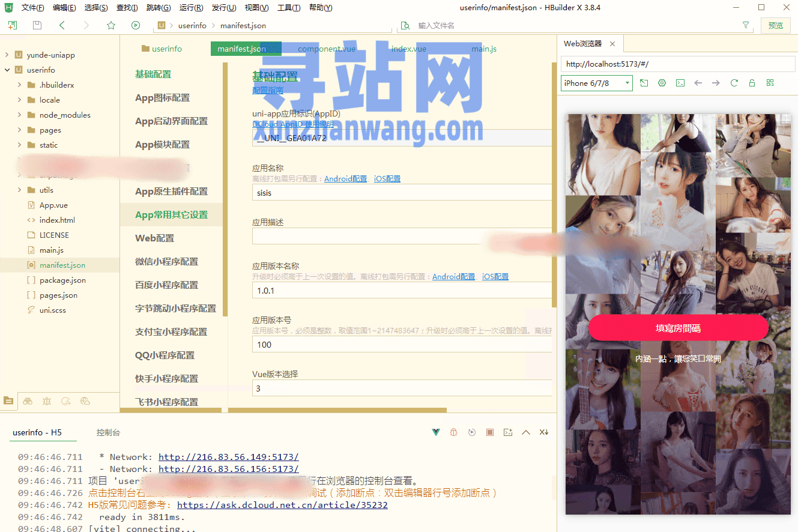This screenshot has height=532, width=798.
Task: Click the bookmark star icon in toolbar
Action: pos(111,25)
